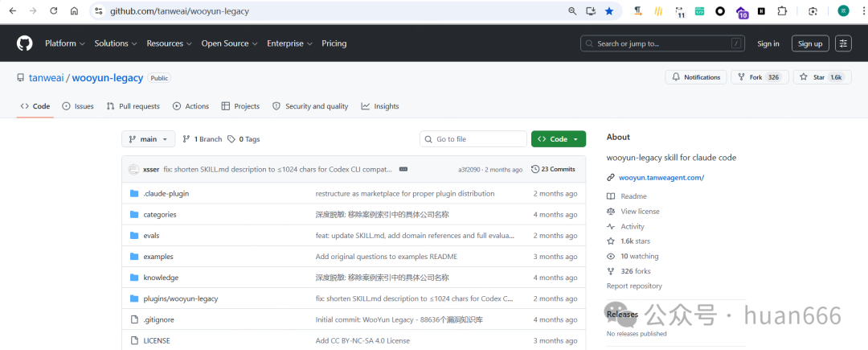Open the LICENSE file

(x=157, y=340)
